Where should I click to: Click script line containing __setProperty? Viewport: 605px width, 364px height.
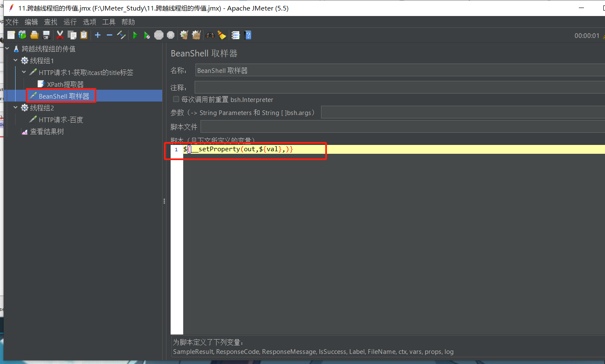[394, 149]
